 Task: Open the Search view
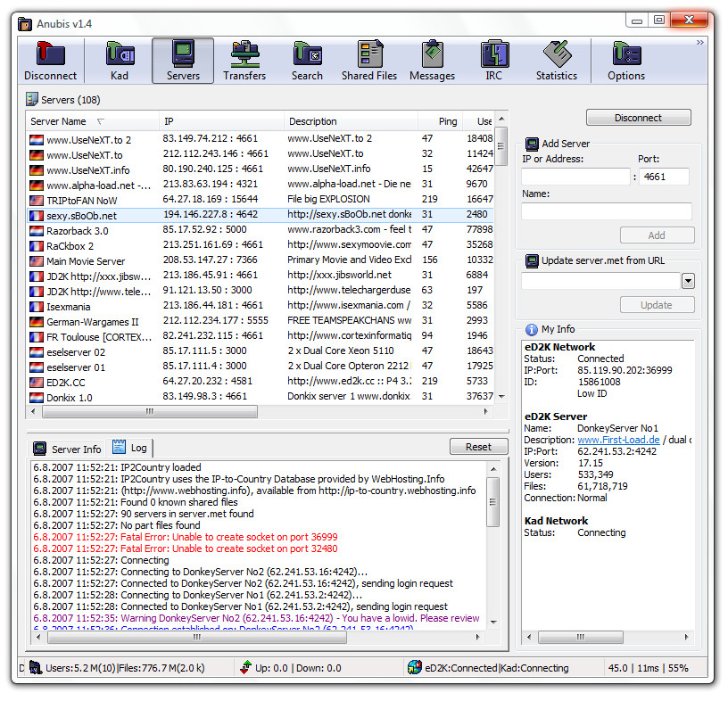307,61
